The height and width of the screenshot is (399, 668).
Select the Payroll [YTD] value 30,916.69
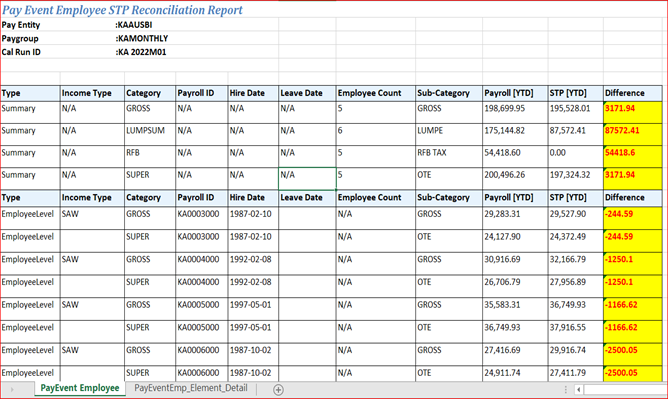[x=515, y=264]
